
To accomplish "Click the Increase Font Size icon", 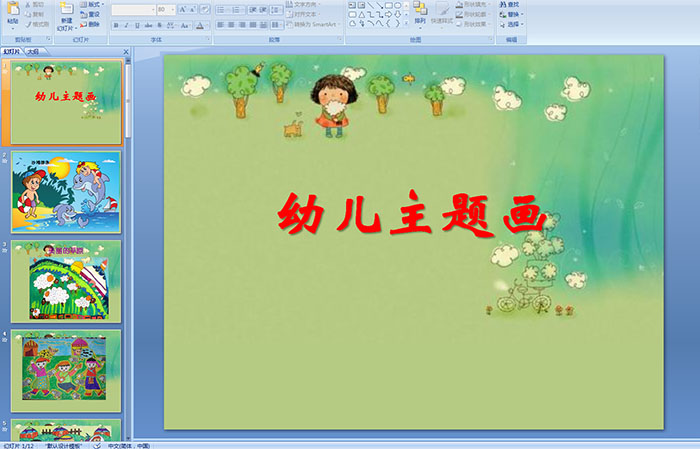I will coord(183,9).
